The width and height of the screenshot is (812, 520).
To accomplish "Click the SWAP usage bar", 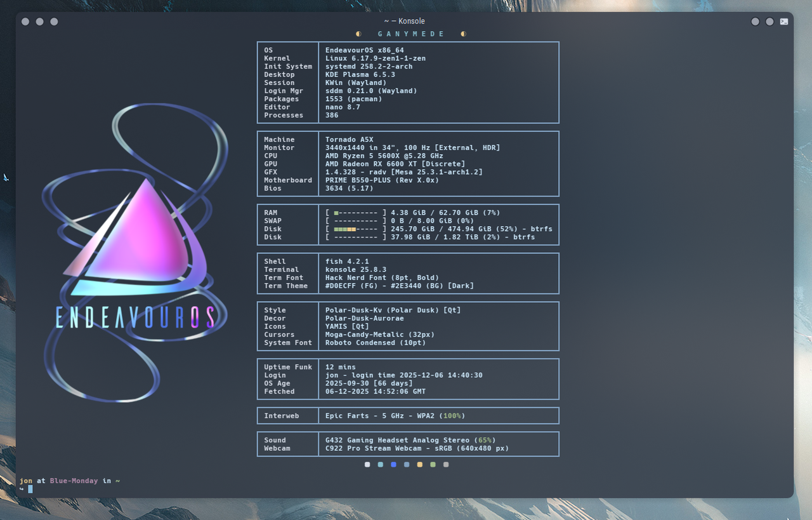I will coord(356,221).
